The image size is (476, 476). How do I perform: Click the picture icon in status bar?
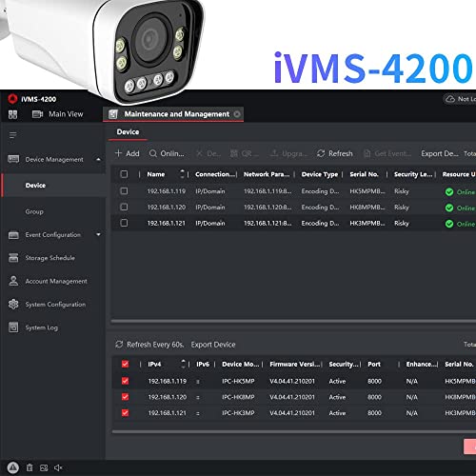pos(44,467)
